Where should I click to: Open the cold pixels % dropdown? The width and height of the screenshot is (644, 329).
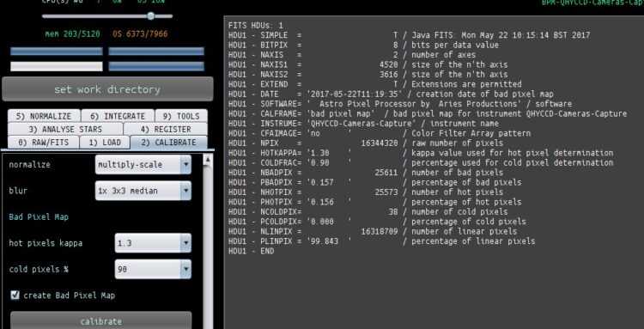(153, 269)
